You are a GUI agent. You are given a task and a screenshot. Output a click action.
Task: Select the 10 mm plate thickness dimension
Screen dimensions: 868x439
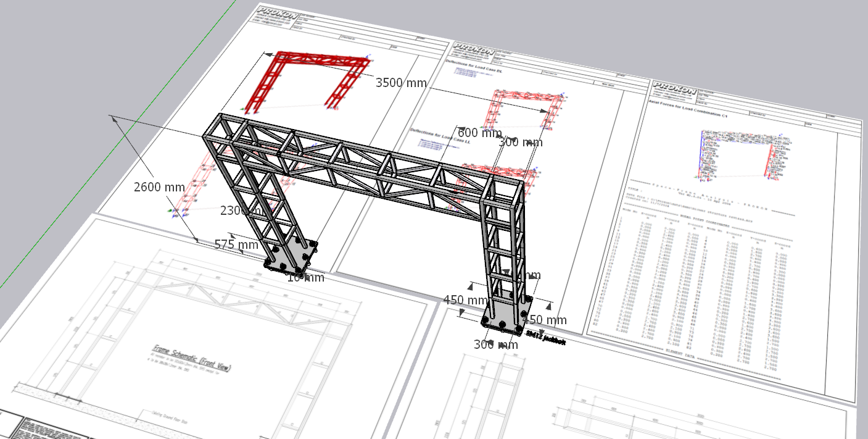click(305, 278)
